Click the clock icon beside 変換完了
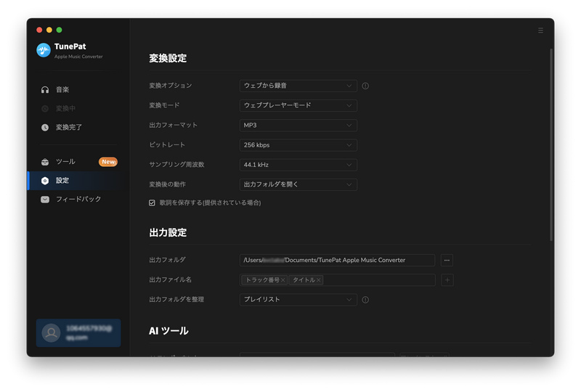This screenshot has height=392, width=581. pyautogui.click(x=45, y=128)
